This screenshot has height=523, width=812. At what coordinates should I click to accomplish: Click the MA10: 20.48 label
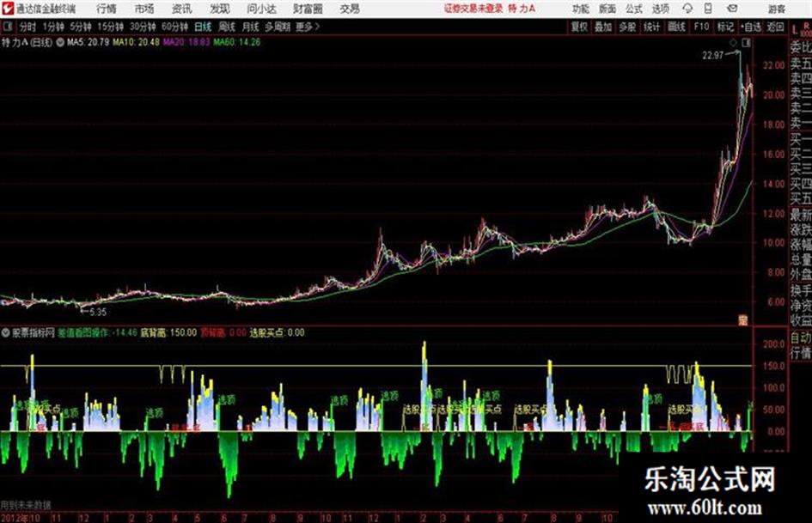(136, 42)
